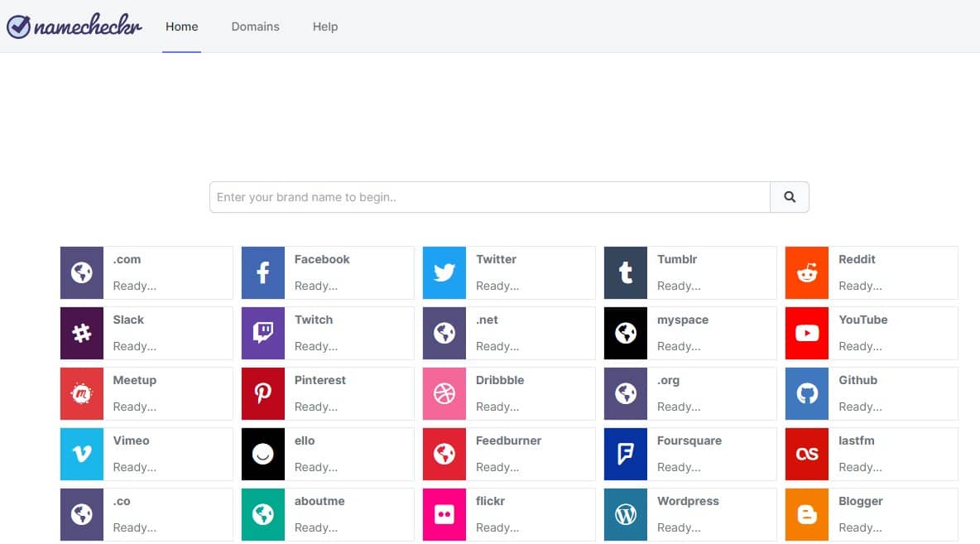Click the Github octocat icon

(807, 394)
